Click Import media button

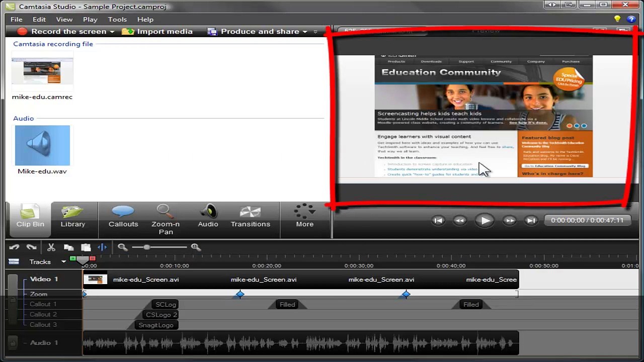coord(157,31)
